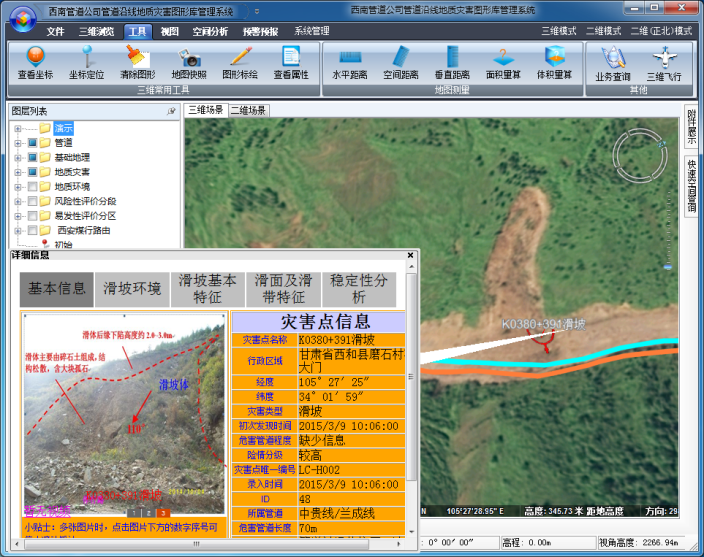Switch to the 二维场景 tab
This screenshot has height=557, width=704.
[248, 110]
